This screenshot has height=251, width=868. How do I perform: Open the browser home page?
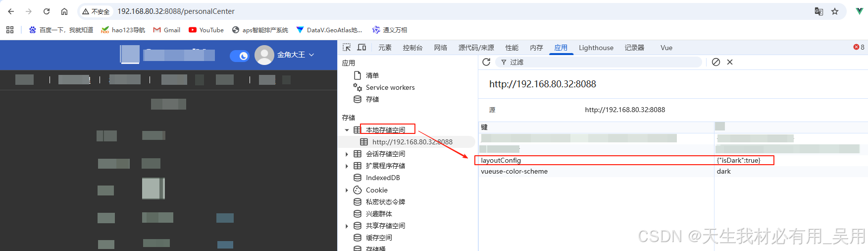(64, 11)
